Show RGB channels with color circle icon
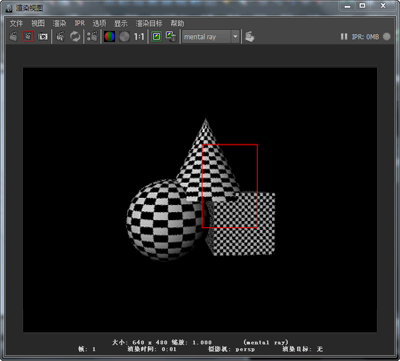The width and height of the screenshot is (400, 361). click(x=110, y=37)
